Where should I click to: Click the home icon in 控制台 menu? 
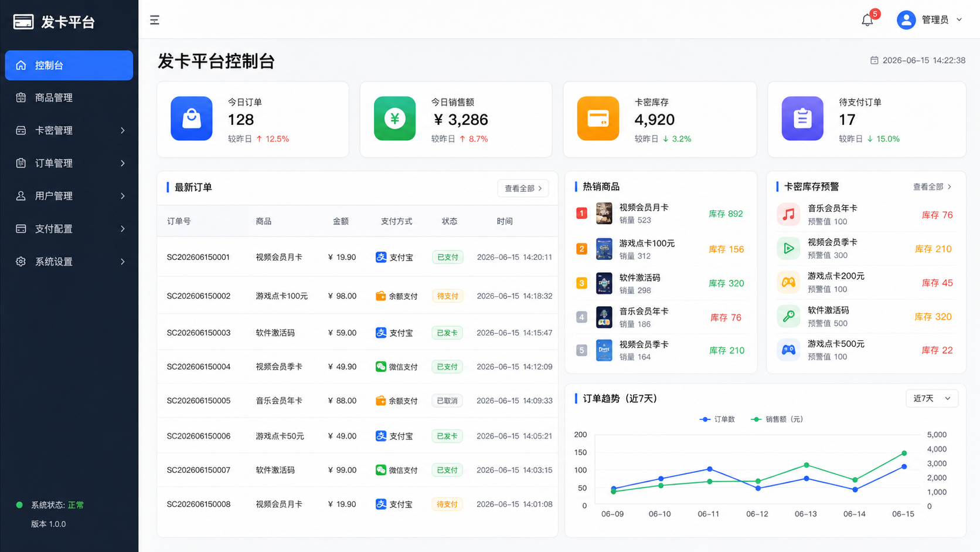click(21, 65)
